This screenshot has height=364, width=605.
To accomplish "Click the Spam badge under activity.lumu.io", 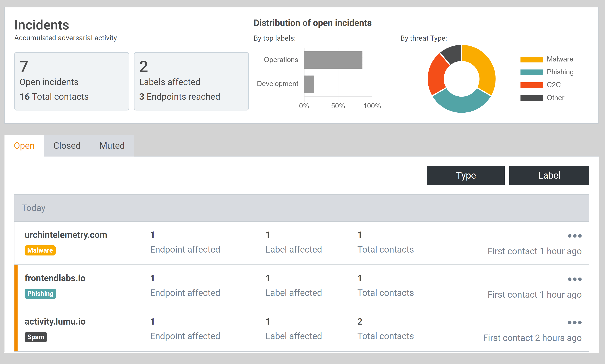I will pyautogui.click(x=36, y=337).
